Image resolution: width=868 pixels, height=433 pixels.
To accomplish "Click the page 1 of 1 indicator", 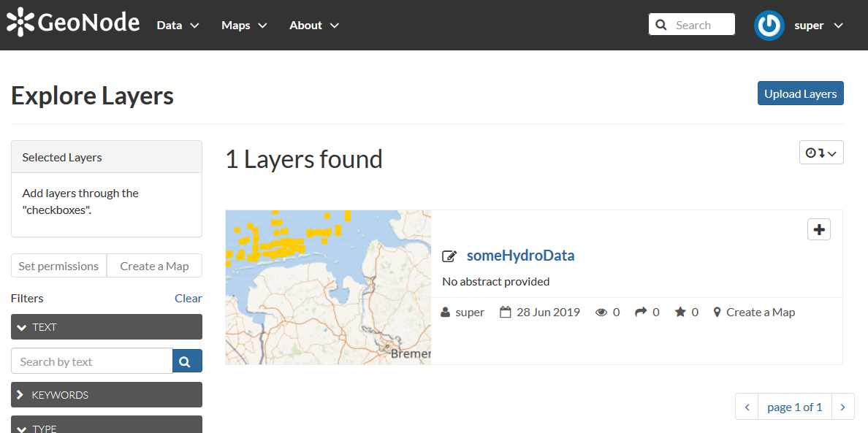I will click(795, 407).
